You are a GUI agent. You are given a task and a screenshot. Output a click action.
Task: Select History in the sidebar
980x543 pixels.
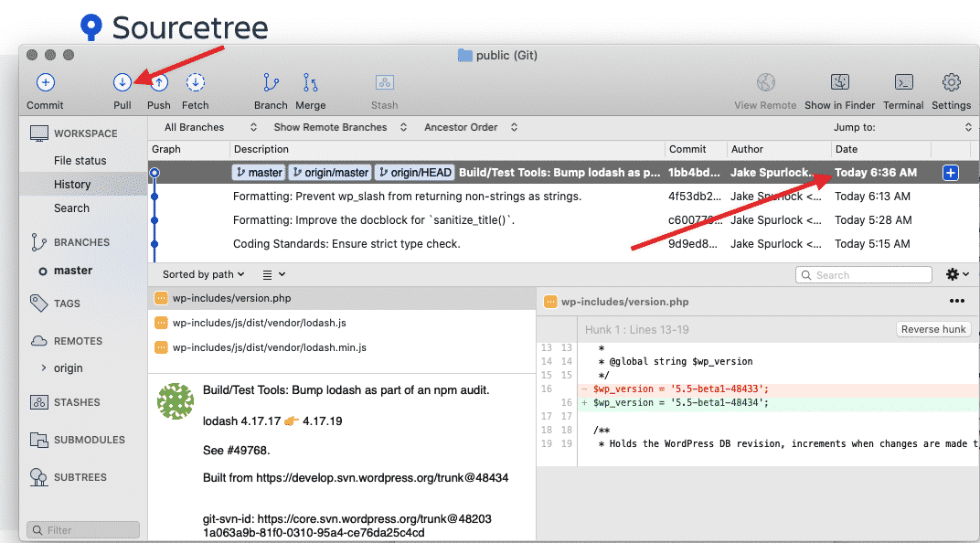pos(72,185)
